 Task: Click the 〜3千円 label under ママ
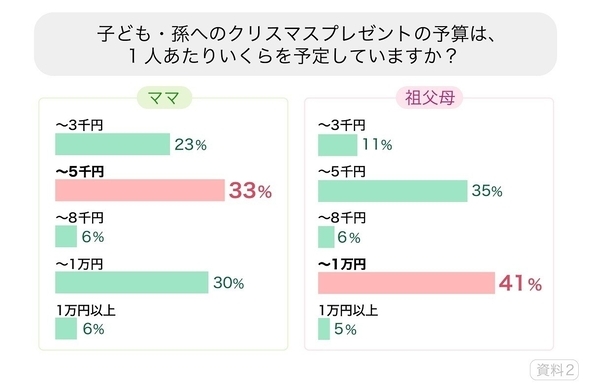point(79,125)
